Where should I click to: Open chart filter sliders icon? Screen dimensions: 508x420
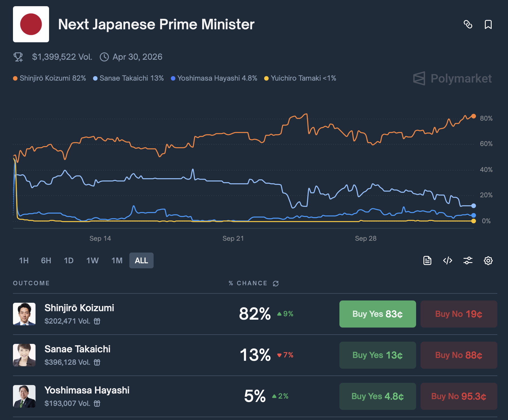click(x=468, y=260)
